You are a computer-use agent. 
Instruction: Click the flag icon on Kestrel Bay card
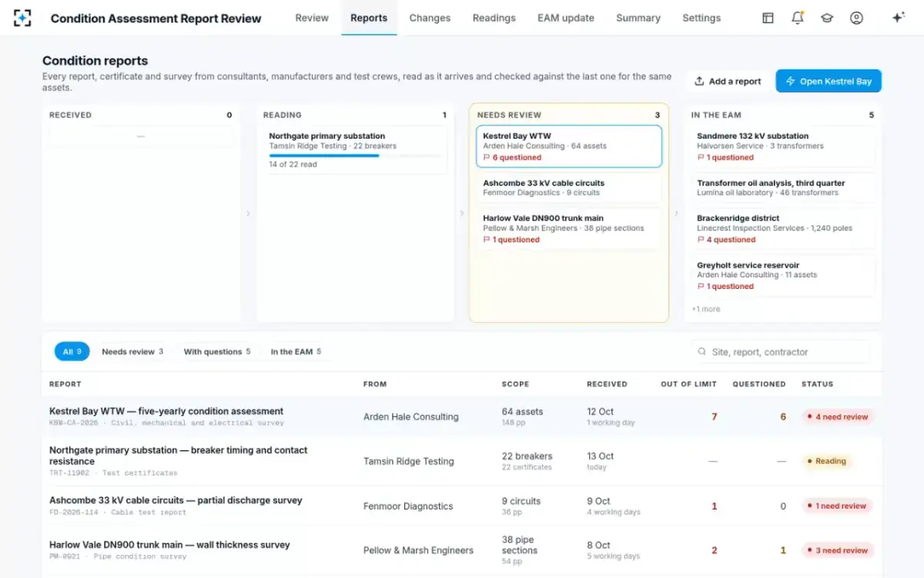click(487, 157)
